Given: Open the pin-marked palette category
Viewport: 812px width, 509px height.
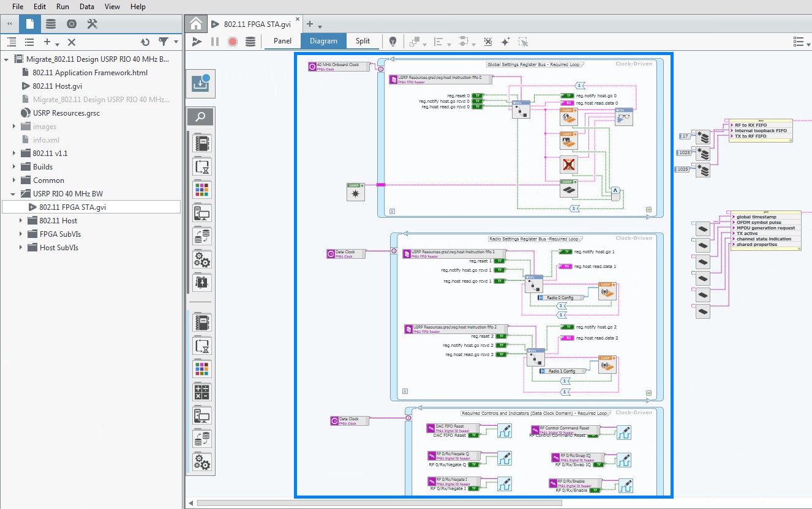Looking at the screenshot, I should tap(202, 283).
